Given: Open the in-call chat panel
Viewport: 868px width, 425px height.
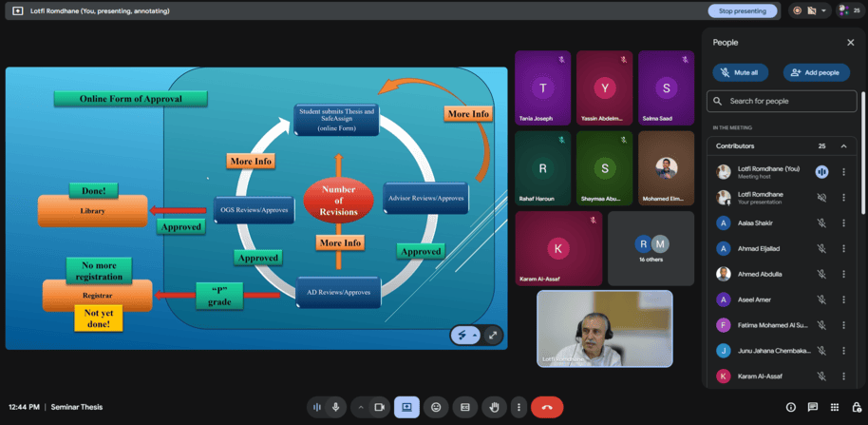Looking at the screenshot, I should tap(813, 407).
